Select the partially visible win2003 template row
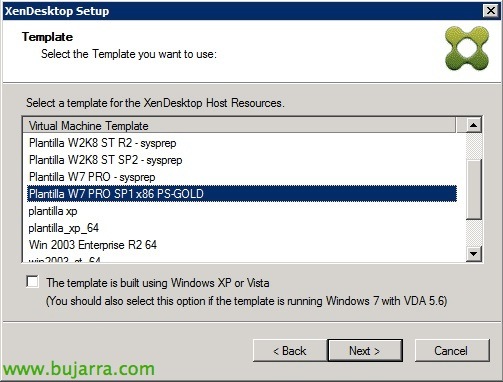The image size is (503, 382). (x=242, y=258)
